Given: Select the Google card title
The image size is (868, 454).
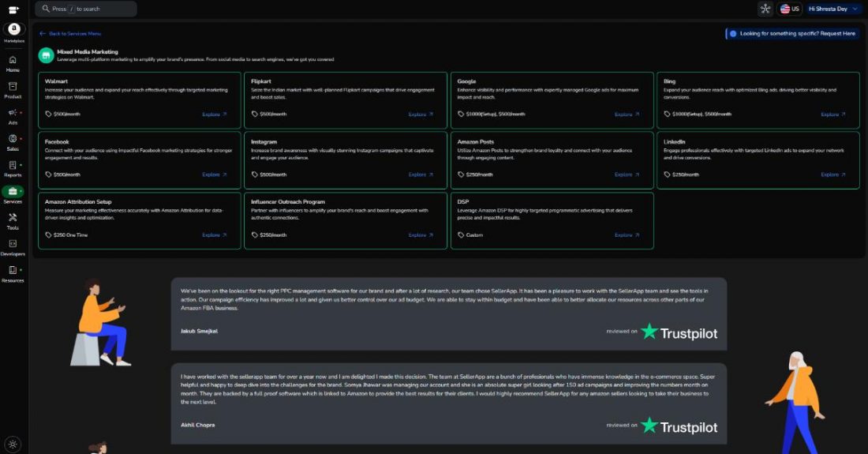Looking at the screenshot, I should (x=466, y=81).
